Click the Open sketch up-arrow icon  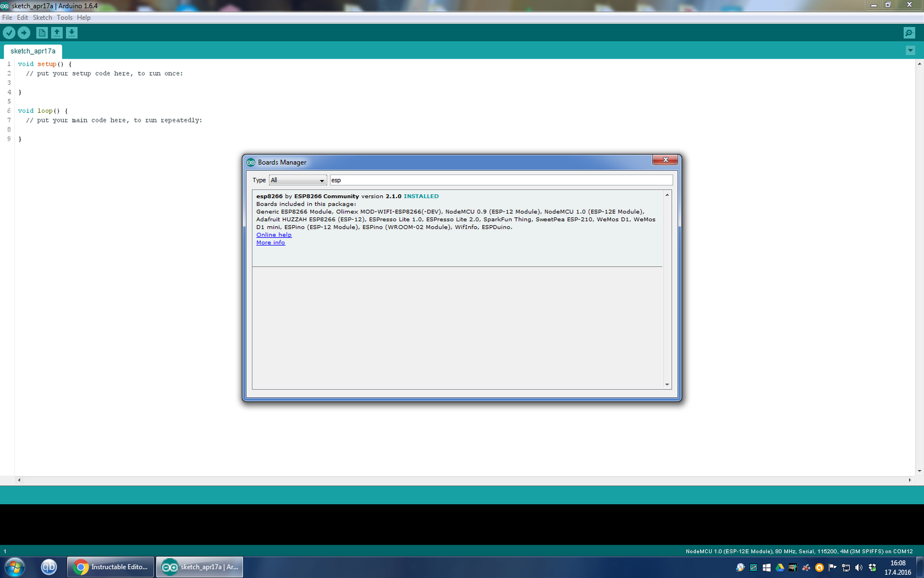[x=57, y=33]
